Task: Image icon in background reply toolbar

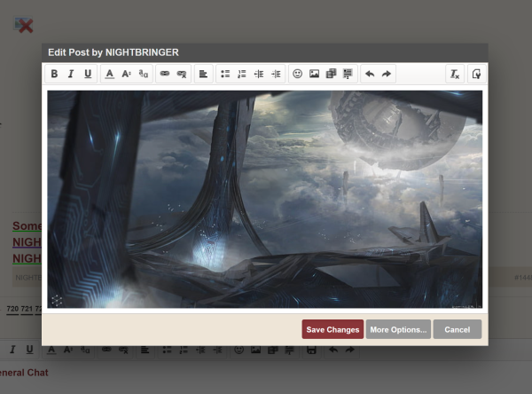Action: pos(256,350)
